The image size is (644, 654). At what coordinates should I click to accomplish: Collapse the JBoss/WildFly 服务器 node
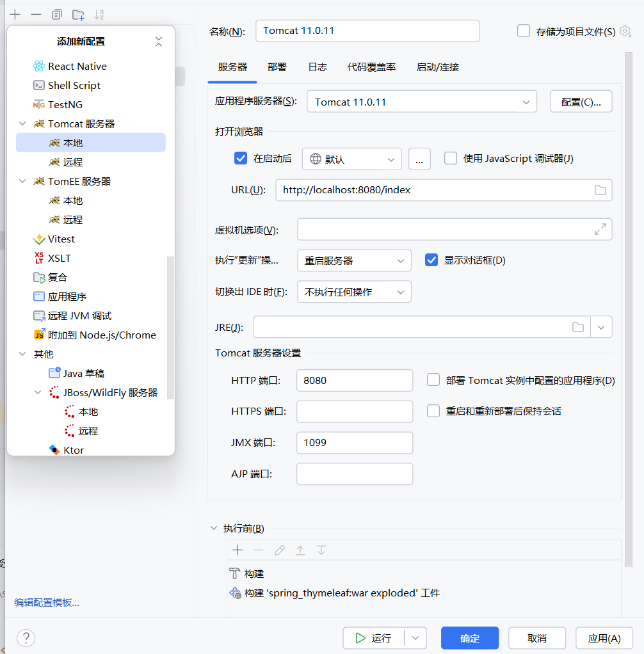38,392
